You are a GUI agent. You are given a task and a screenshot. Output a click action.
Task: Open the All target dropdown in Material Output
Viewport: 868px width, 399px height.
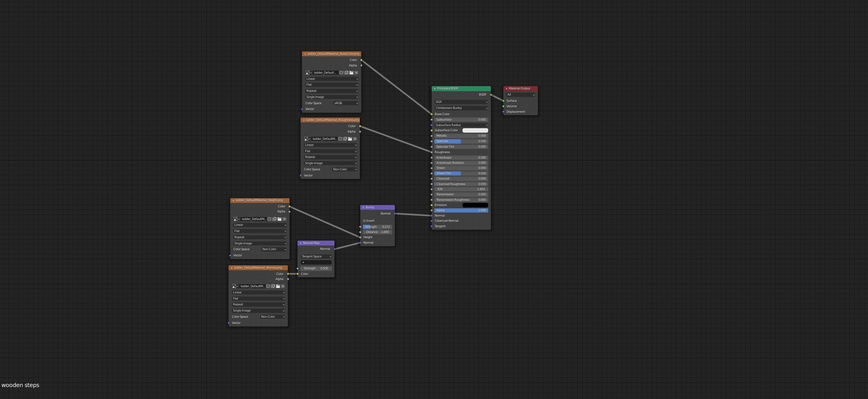point(520,95)
